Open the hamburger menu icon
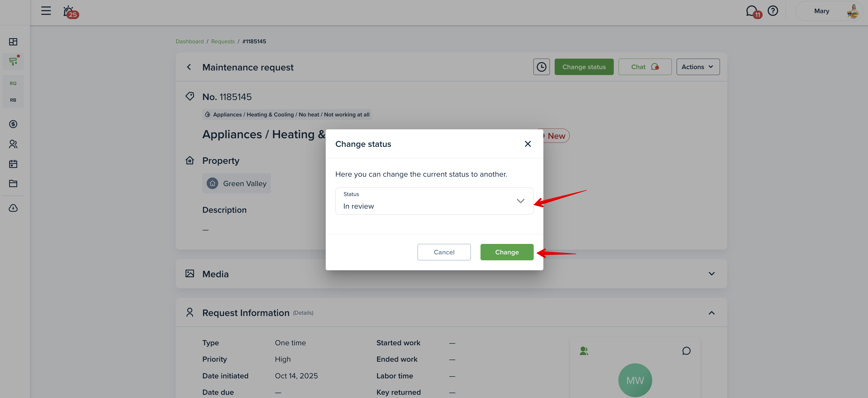The width and height of the screenshot is (868, 398). coord(46,11)
